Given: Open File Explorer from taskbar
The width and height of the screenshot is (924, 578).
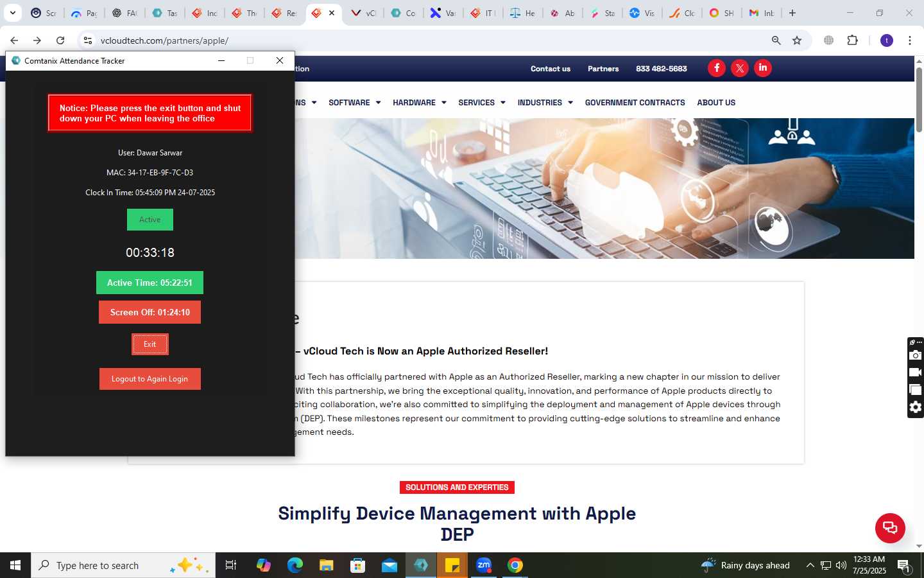Looking at the screenshot, I should [326, 565].
